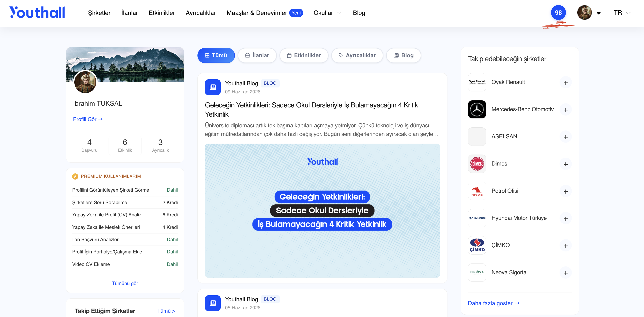This screenshot has width=644, height=317.
Task: Open the 98 notifications badge
Action: tap(558, 12)
